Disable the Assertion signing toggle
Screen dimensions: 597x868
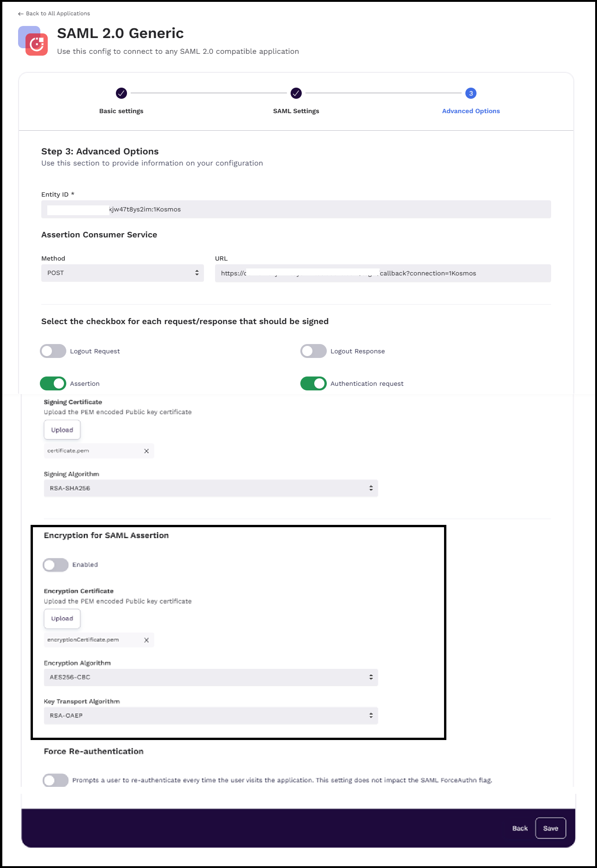[53, 383]
